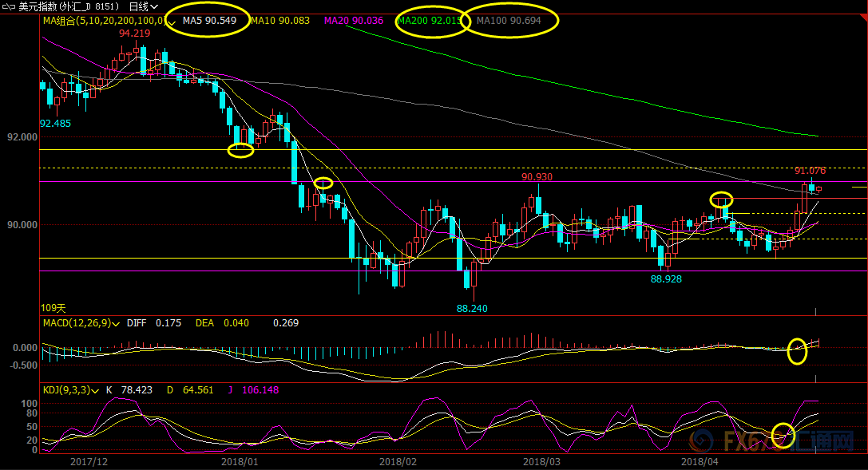Screen dimensions: 868x470
Task: Click the 94.219 high price label
Action: point(134,34)
